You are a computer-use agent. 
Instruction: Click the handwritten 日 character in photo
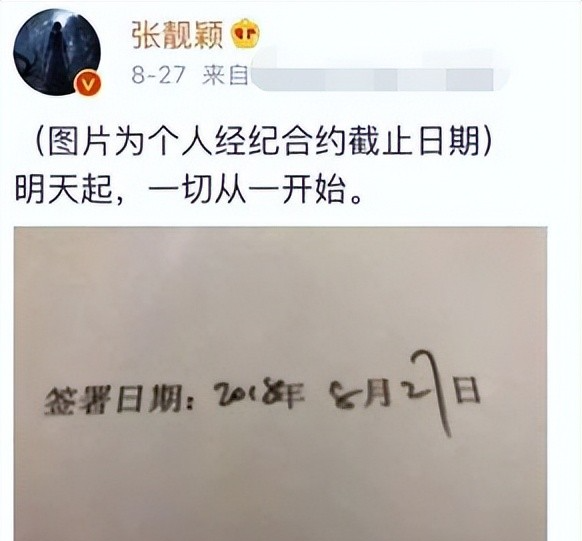click(x=467, y=390)
